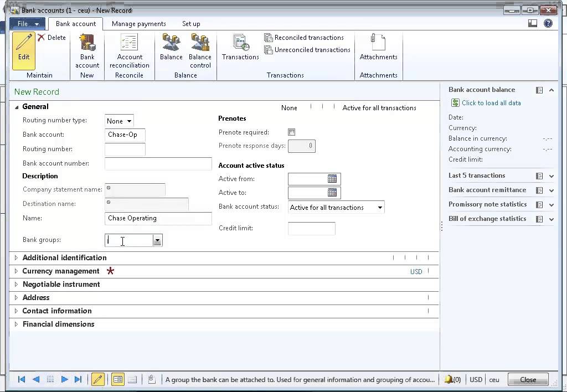The image size is (567, 392).
Task: Click ceu company in status bar
Action: coord(494,380)
